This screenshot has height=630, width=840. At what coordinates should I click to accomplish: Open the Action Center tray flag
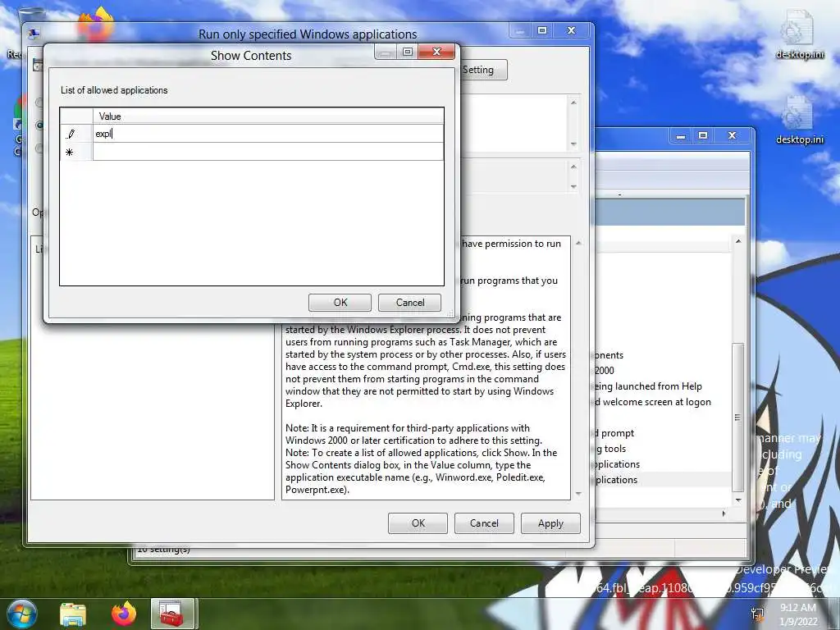(757, 614)
